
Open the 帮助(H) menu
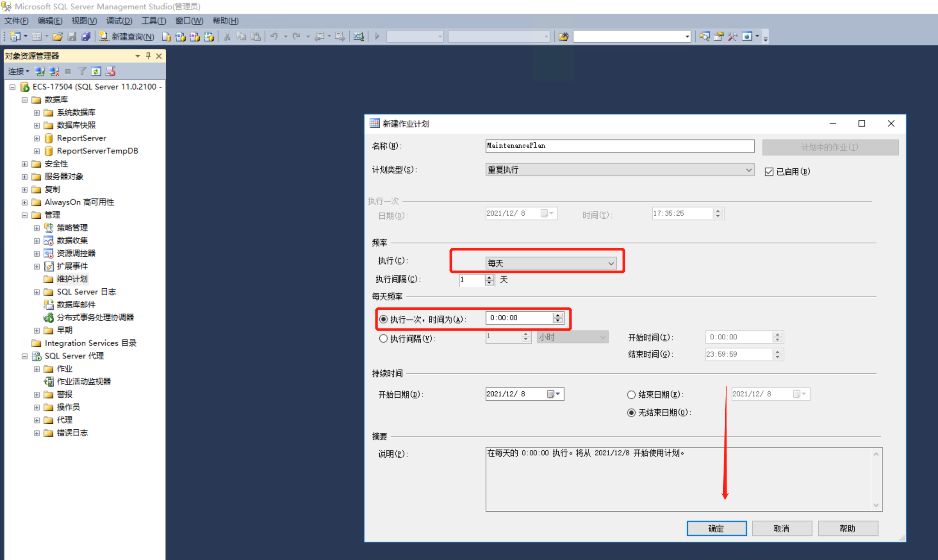(226, 21)
